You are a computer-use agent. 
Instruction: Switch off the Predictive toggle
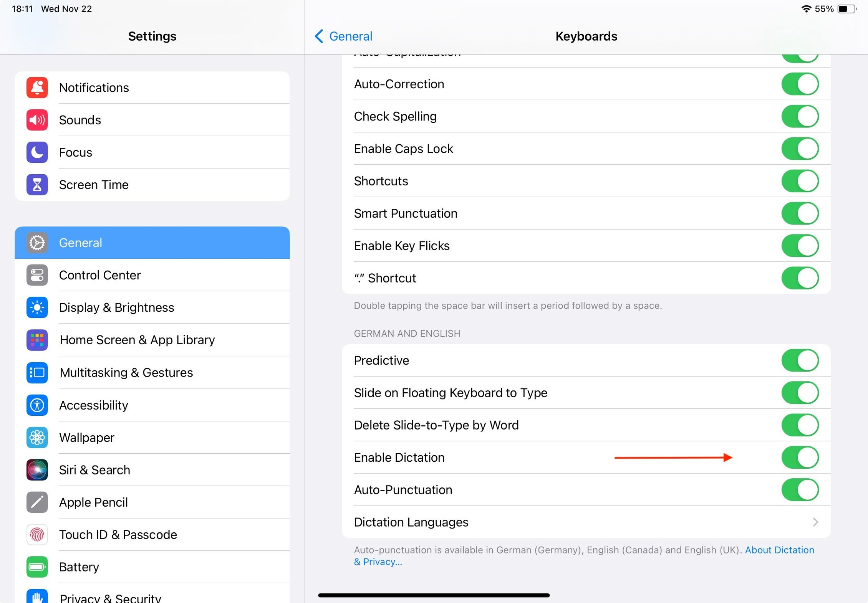(x=800, y=360)
